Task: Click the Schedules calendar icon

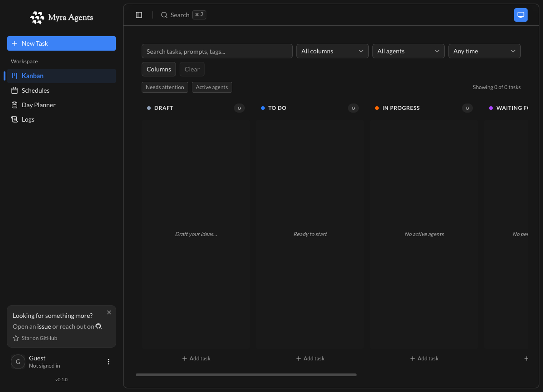Action: pos(14,90)
